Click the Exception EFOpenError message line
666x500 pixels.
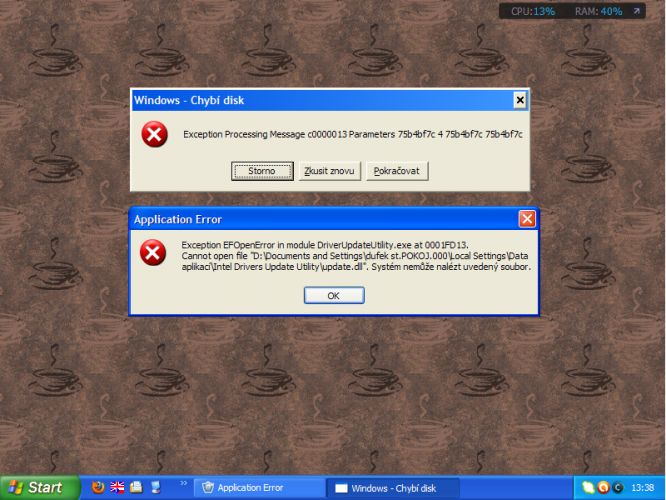point(325,245)
